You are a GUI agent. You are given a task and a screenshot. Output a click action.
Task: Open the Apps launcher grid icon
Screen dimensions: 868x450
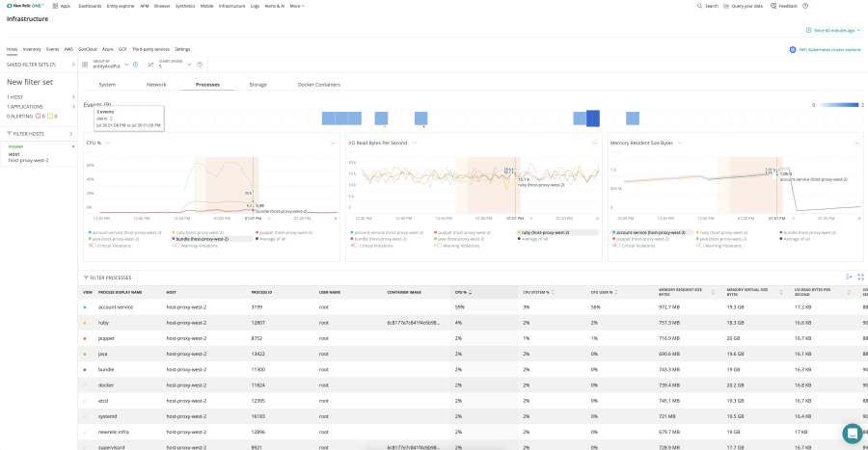[55, 6]
